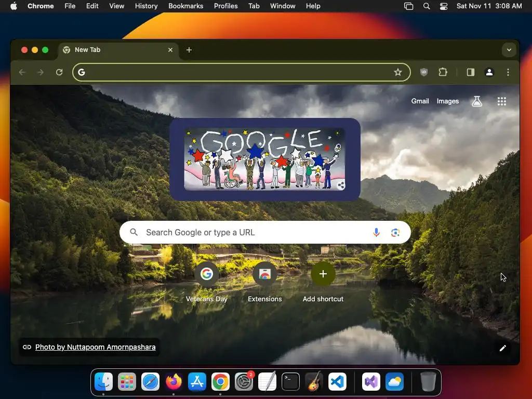The width and height of the screenshot is (532, 399).
Task: Open Stage Manager icon in menu bar
Action: tap(408, 6)
